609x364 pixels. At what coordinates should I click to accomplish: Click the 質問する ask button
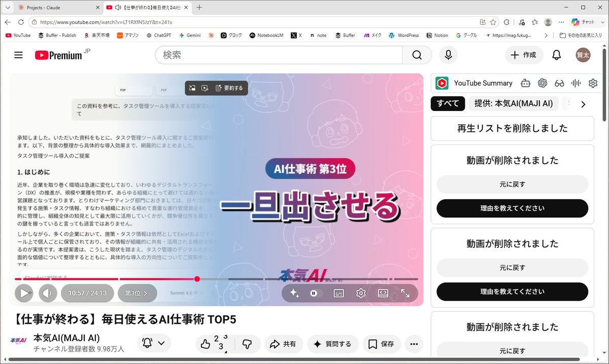point(332,344)
